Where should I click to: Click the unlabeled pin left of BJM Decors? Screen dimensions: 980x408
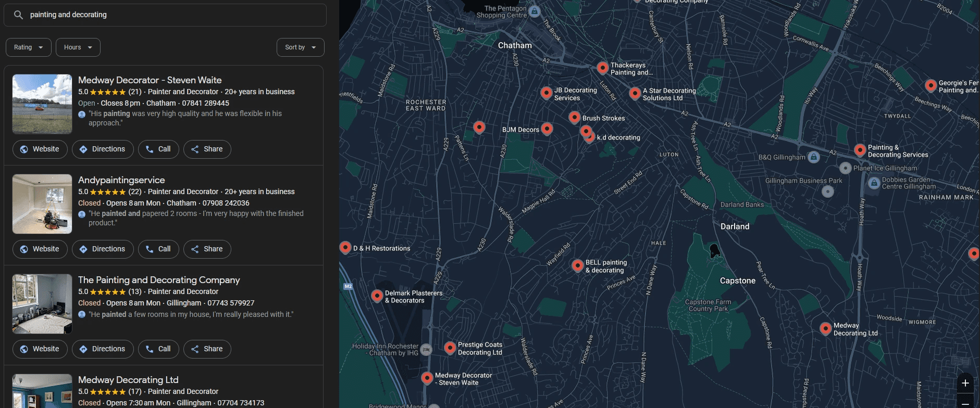click(x=479, y=127)
